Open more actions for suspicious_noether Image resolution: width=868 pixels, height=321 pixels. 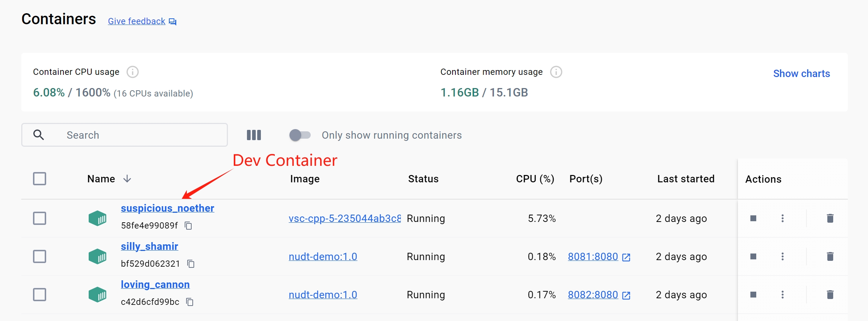pyautogui.click(x=782, y=219)
